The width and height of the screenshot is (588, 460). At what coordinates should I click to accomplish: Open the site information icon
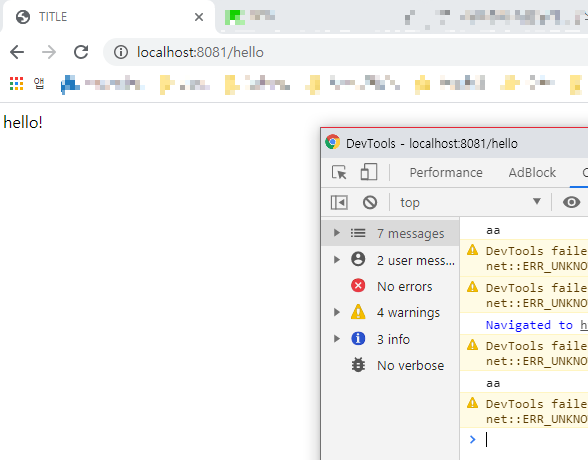click(x=121, y=52)
